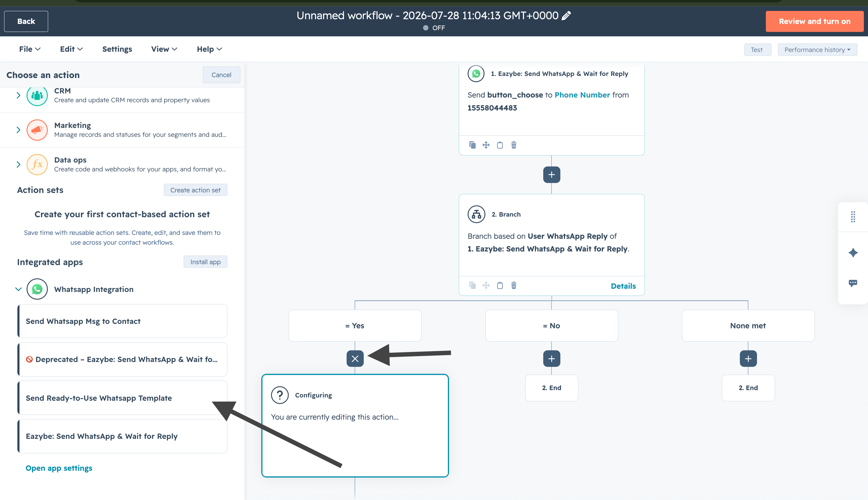Screen dimensions: 868x500
Task: Open the View menu
Action: (x=164, y=49)
